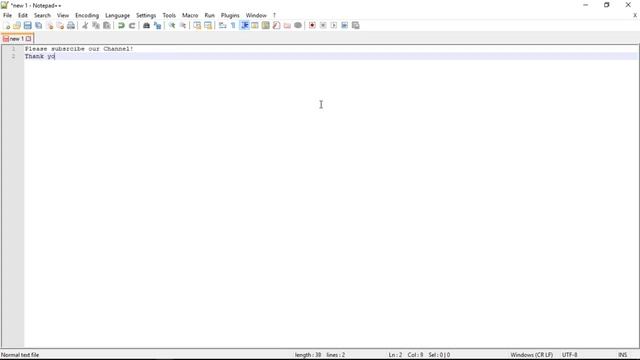Close the 'new 1' tab with its button
This screenshot has height=360, width=640.
(x=29, y=39)
